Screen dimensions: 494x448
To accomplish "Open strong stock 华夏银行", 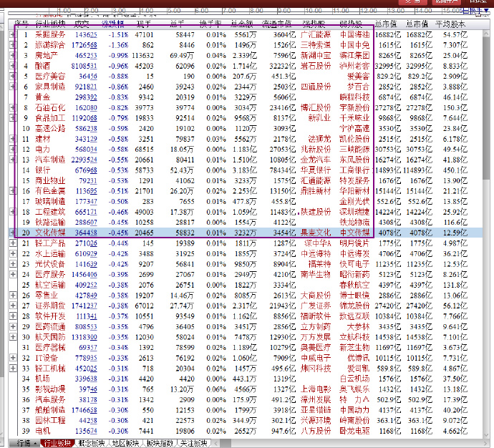I will (316, 170).
